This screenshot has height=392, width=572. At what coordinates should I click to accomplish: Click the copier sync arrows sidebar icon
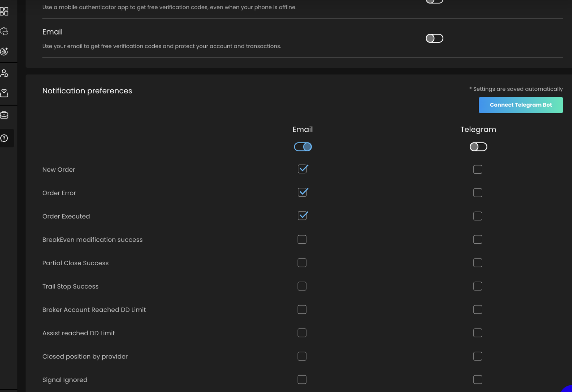(4, 31)
